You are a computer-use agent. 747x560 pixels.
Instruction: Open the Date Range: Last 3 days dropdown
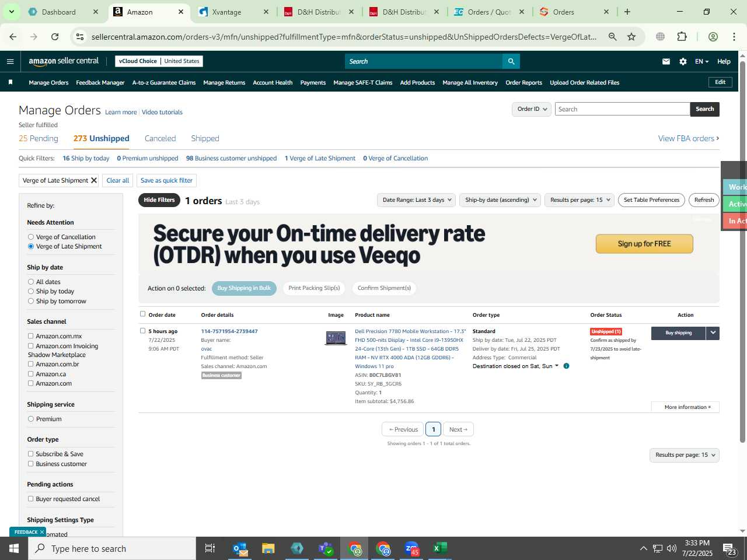click(417, 200)
